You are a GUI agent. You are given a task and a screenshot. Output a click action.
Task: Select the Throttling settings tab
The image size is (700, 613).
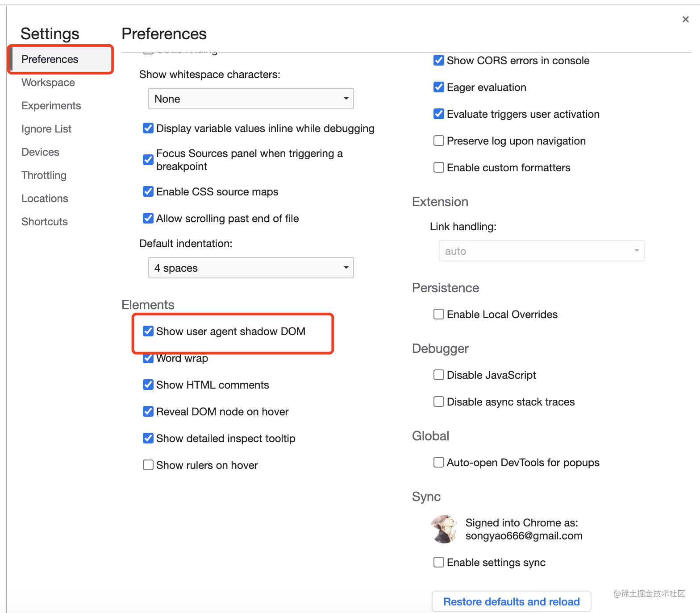pyautogui.click(x=44, y=175)
